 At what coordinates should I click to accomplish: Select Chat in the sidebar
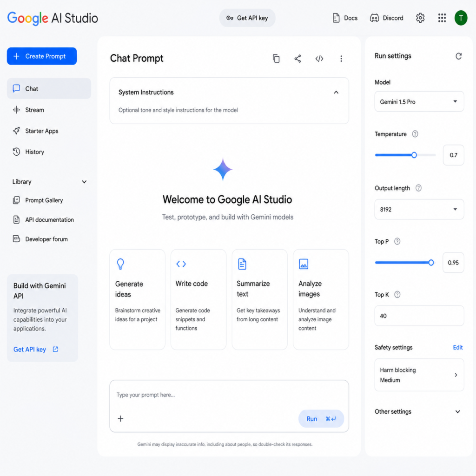[x=49, y=88]
